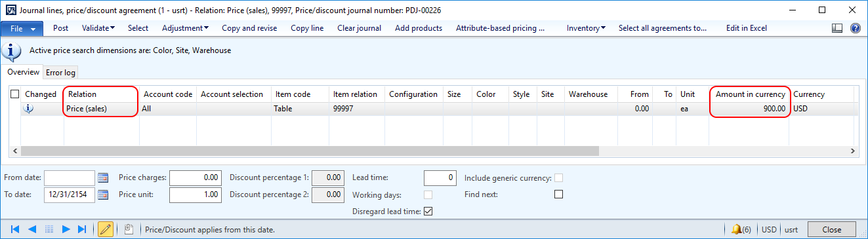
Task: Open Attribute-based pricing option
Action: [501, 28]
